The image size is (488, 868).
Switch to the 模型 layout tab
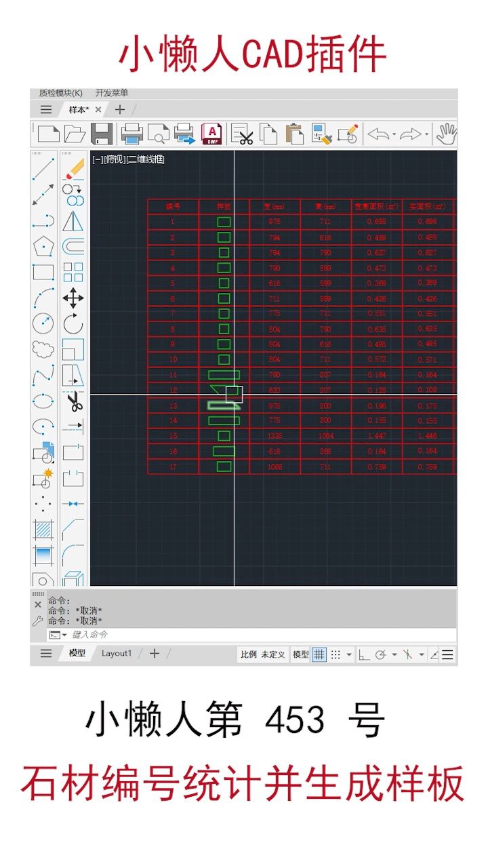[77, 654]
